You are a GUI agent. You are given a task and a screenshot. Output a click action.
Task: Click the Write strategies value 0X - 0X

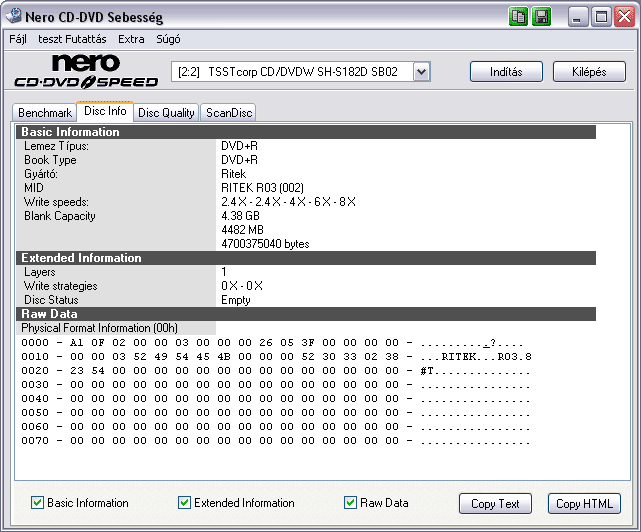(x=242, y=286)
